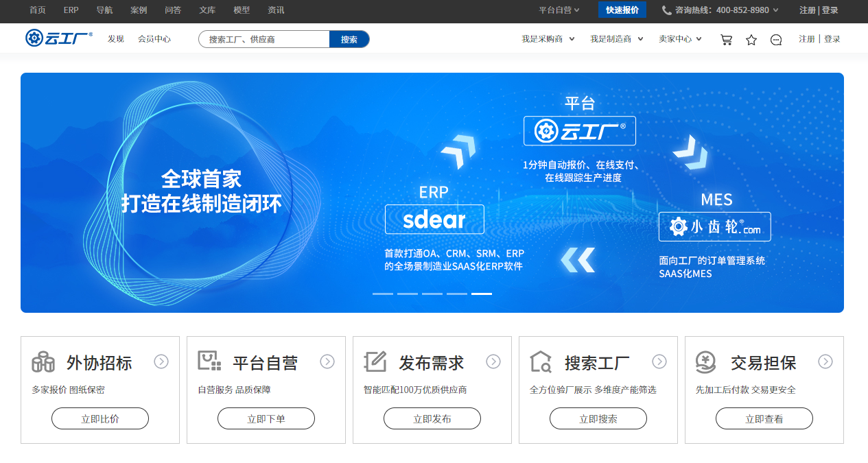Click the arrow circle on 外协招标 card
Image resolution: width=868 pixels, height=463 pixels.
161,361
